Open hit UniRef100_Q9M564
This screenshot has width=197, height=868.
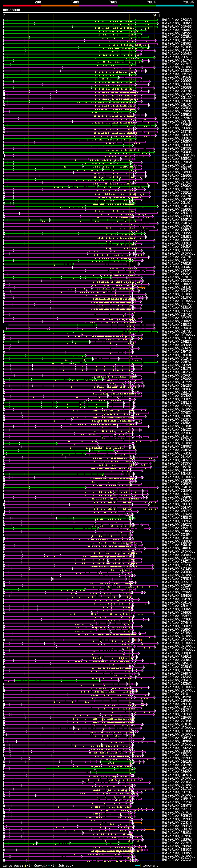point(177,33)
